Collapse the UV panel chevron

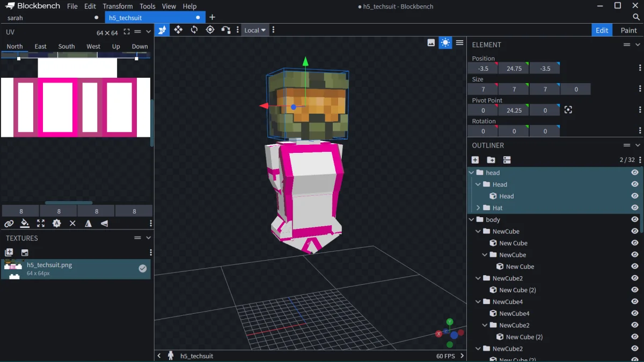(149, 32)
